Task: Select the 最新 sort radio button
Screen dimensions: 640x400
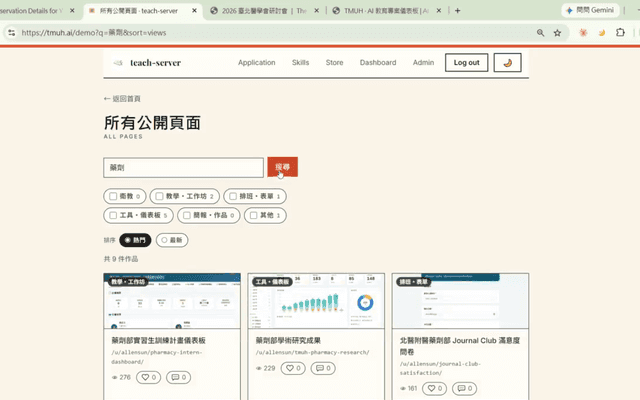Action: pyautogui.click(x=172, y=240)
